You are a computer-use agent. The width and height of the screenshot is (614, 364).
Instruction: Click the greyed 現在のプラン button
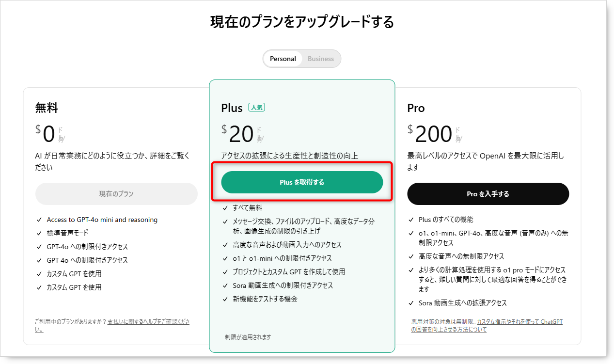(116, 194)
